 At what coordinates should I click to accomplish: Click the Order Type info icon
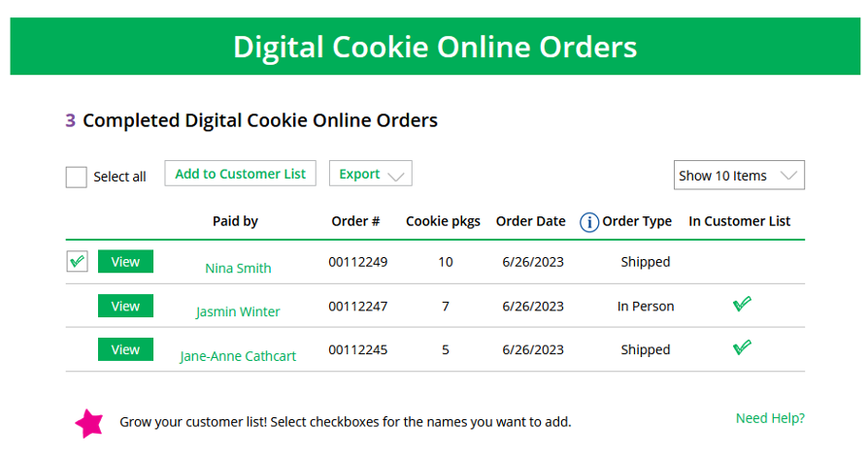[x=589, y=222]
